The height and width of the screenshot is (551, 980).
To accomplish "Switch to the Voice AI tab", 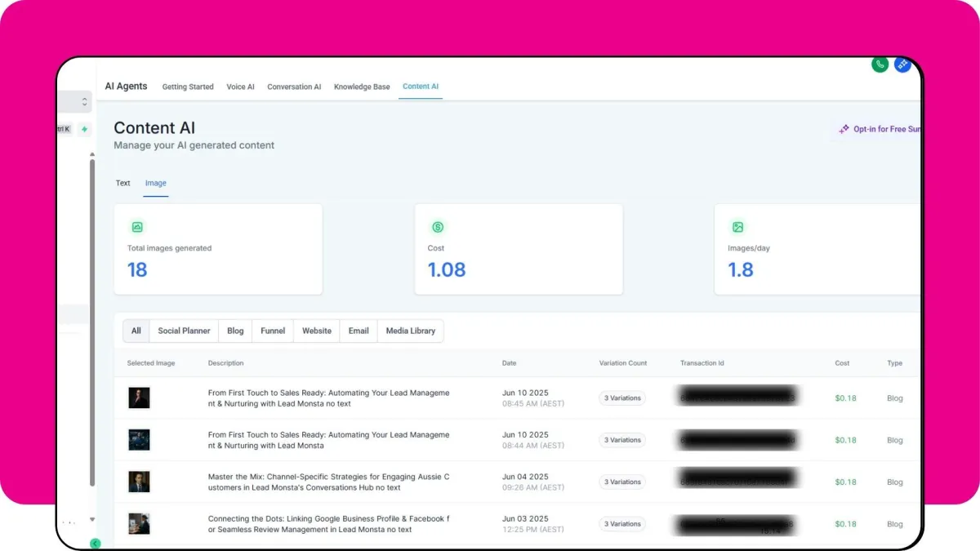I will [241, 87].
